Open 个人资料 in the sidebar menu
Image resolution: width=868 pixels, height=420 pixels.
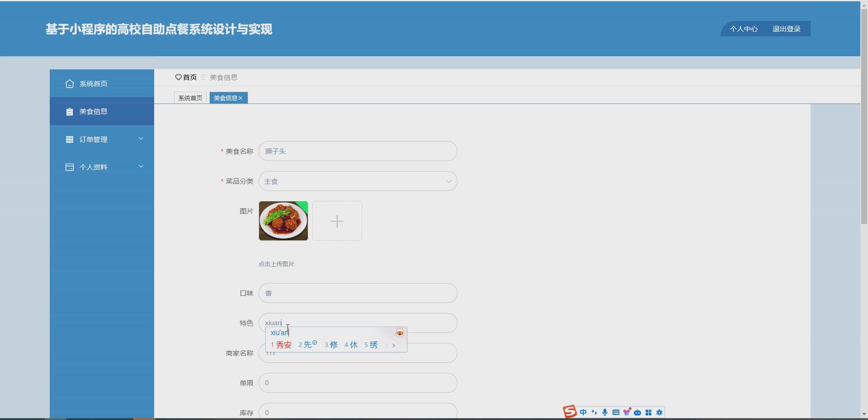(x=102, y=167)
